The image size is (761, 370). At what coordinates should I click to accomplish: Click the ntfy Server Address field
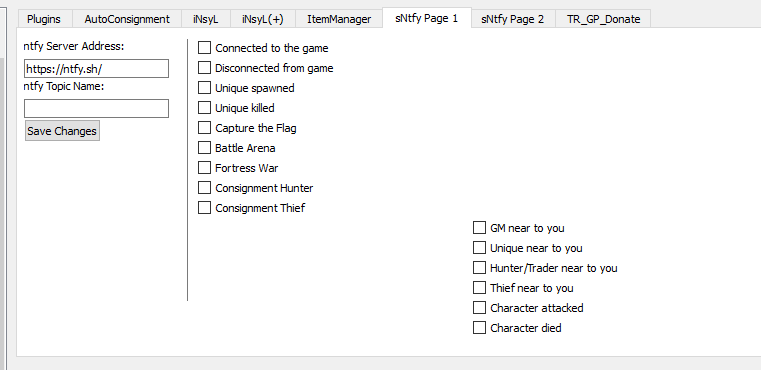coord(97,68)
